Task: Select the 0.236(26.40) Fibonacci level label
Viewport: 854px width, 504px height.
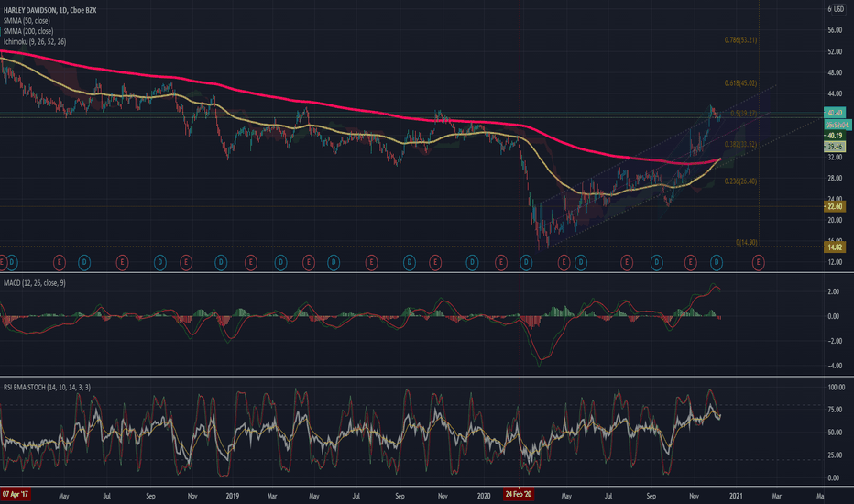Action: pyautogui.click(x=740, y=181)
